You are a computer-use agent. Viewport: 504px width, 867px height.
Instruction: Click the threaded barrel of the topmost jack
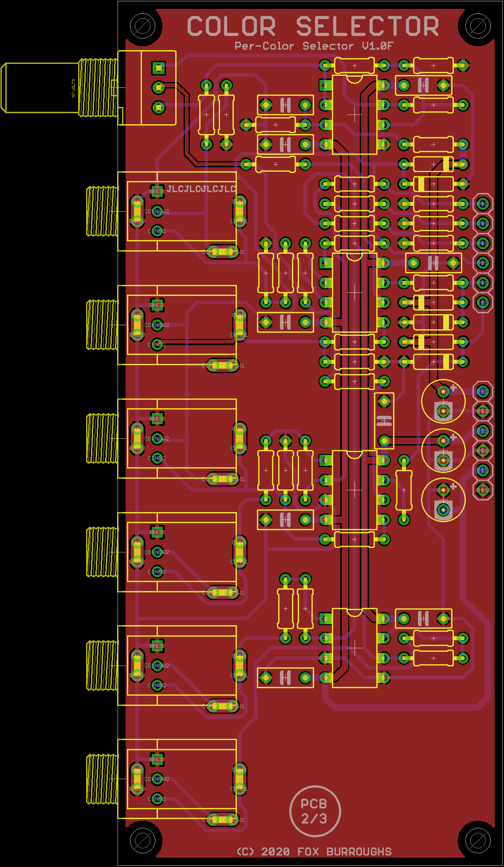[102, 211]
